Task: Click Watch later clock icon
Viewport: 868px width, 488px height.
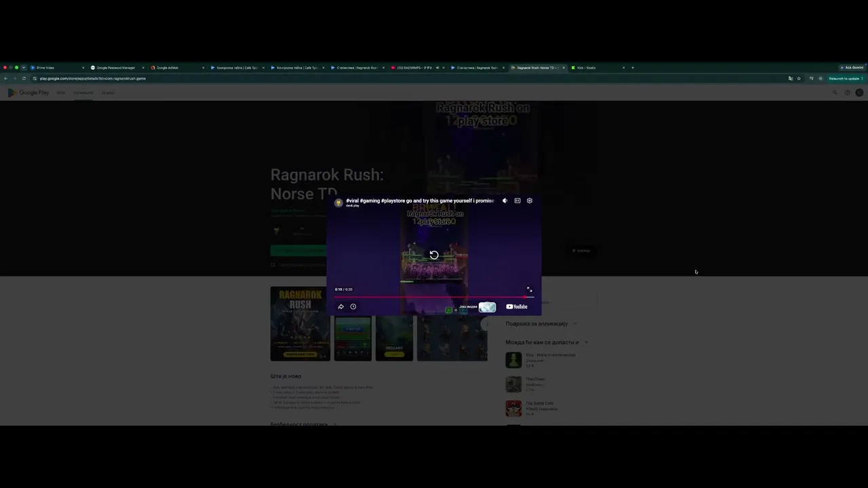Action: (353, 306)
